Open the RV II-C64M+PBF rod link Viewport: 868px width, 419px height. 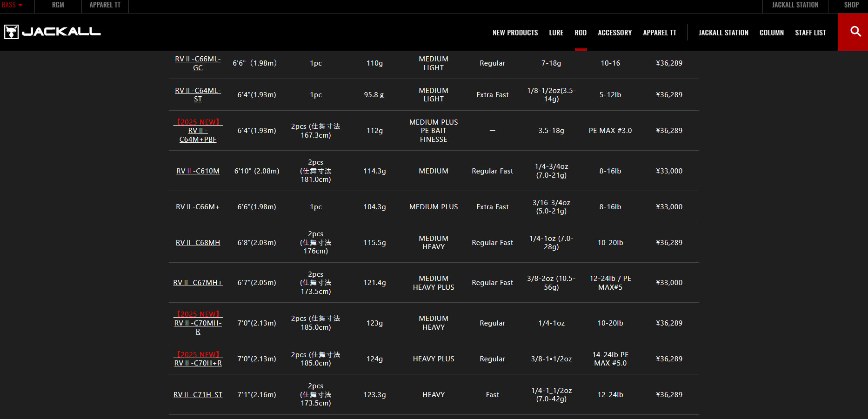tap(198, 131)
